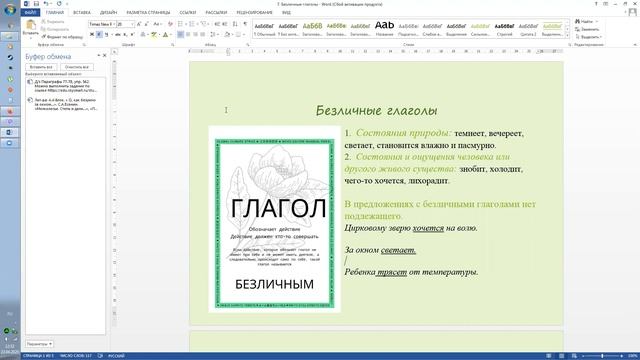Viewport: 640px width, 360px height.
Task: Click Заменить (Replace) button
Action: click(587, 29)
